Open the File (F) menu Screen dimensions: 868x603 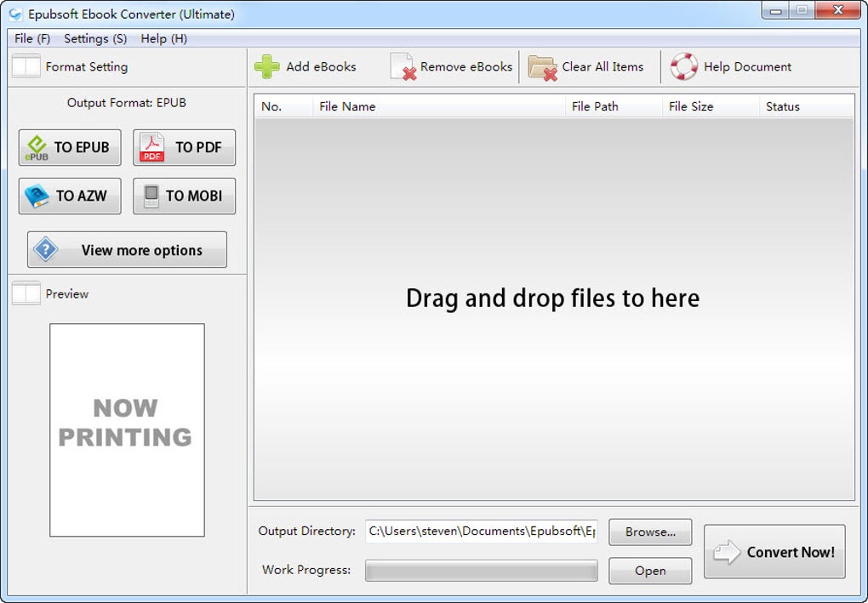pyautogui.click(x=32, y=39)
